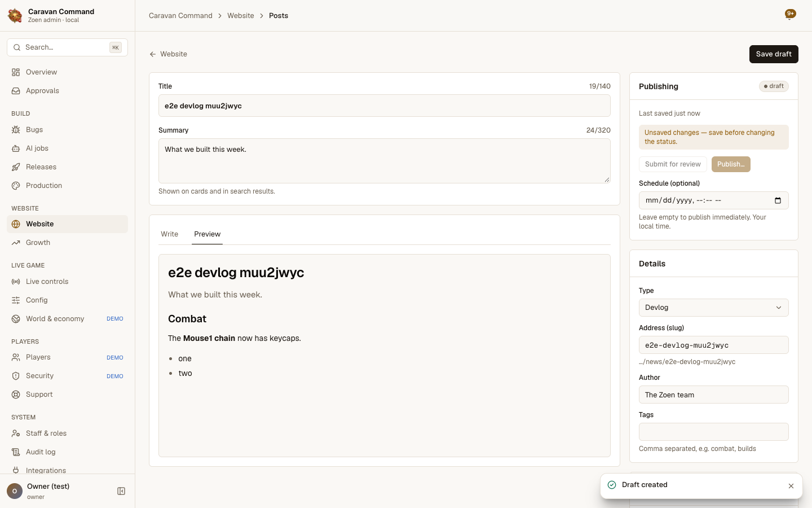This screenshot has height=508, width=812.
Task: Click the Config sliders icon
Action: click(16, 300)
